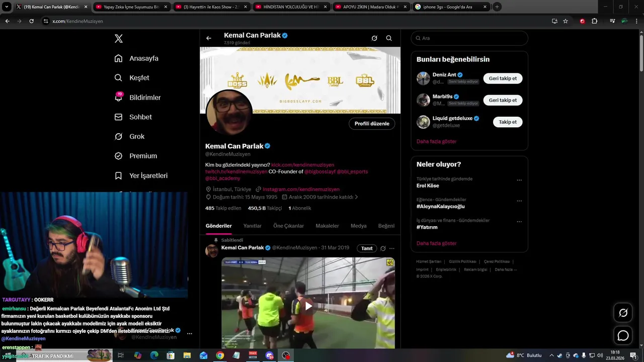Open twitch.tv/kendinemuzisyen bio link
This screenshot has width=644, height=362.
[x=236, y=171]
